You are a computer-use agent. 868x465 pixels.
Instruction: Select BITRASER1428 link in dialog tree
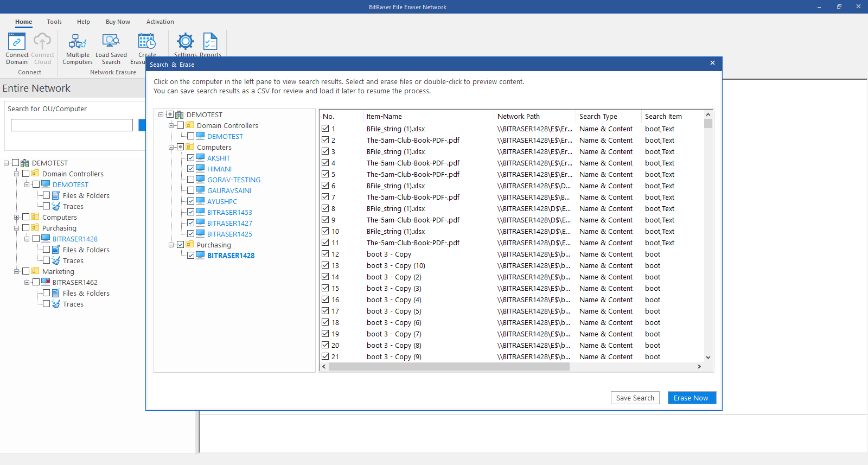(231, 256)
